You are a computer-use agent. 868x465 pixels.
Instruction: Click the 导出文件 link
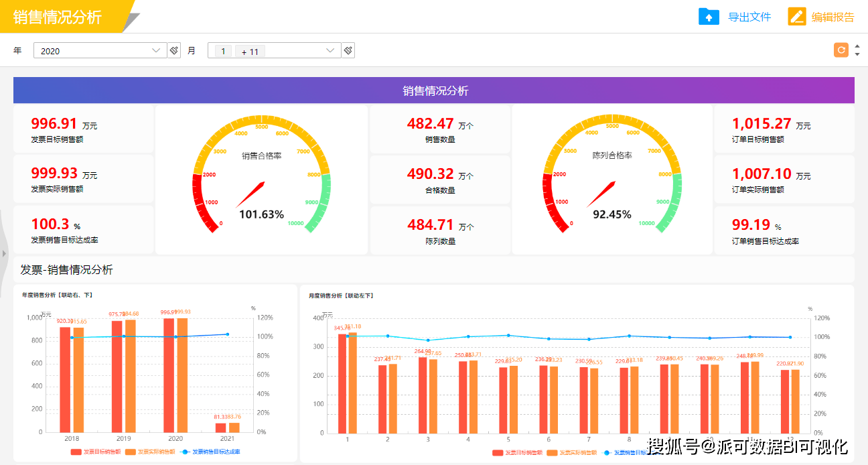tap(749, 17)
